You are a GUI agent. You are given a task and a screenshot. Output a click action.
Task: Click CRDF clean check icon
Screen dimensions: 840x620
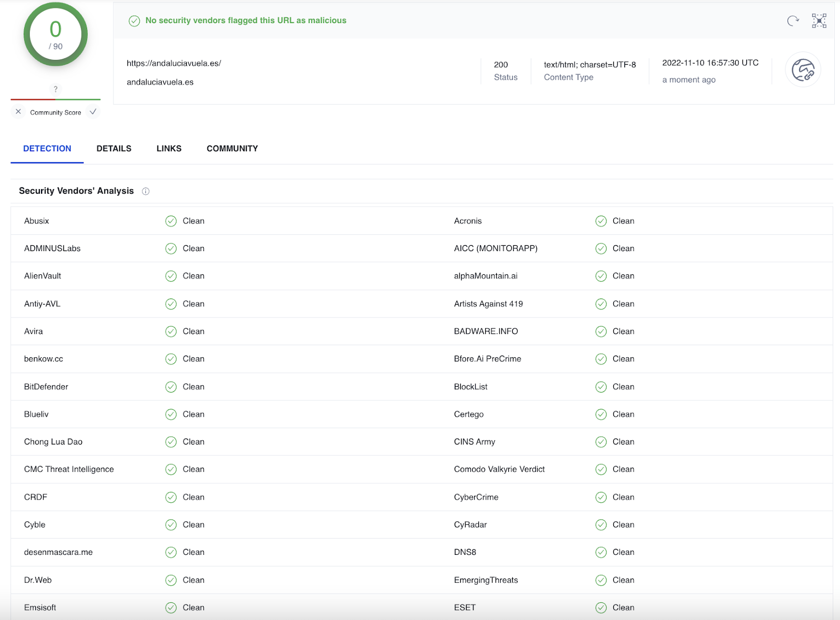point(171,497)
